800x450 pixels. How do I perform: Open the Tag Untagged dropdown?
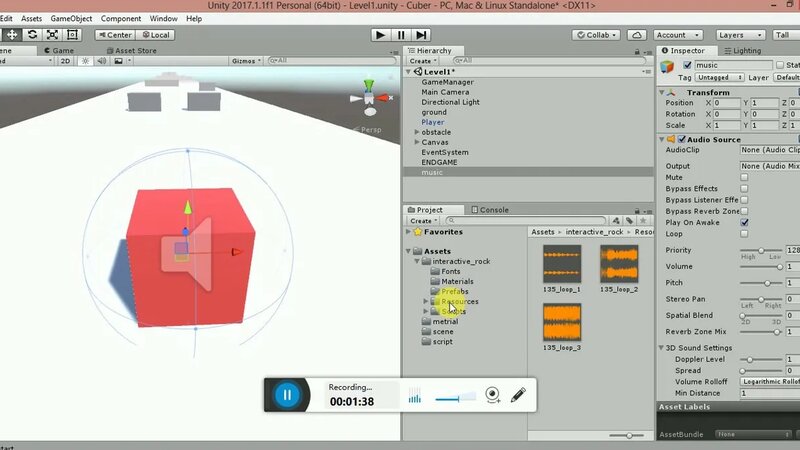coord(720,78)
